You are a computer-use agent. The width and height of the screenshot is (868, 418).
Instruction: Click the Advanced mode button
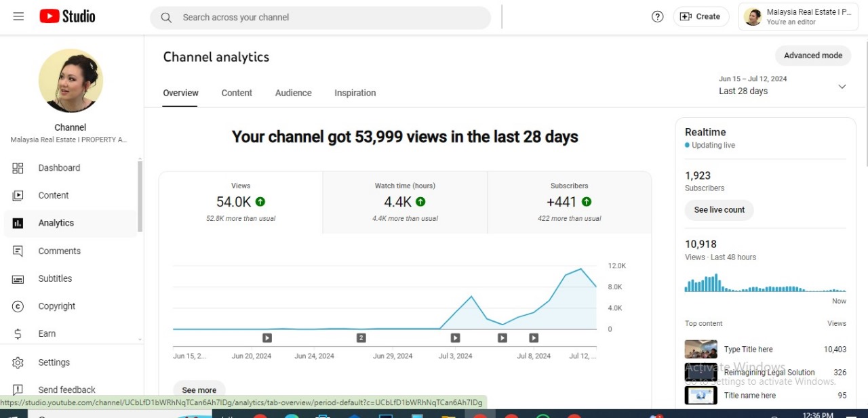[812, 56]
